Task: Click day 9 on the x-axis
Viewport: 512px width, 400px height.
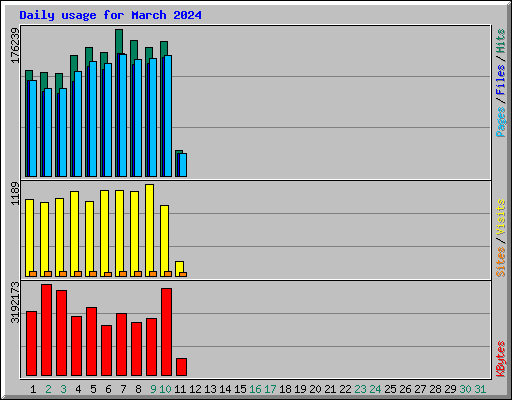Action: point(153,389)
